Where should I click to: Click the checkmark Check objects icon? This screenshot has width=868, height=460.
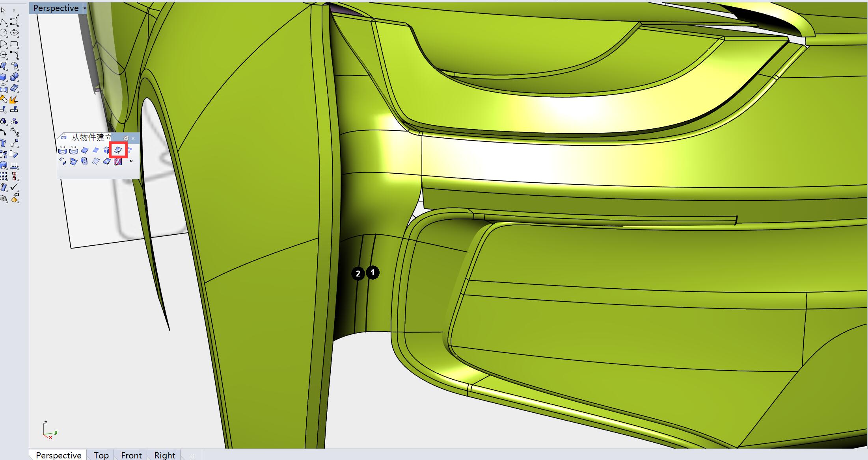point(14,187)
